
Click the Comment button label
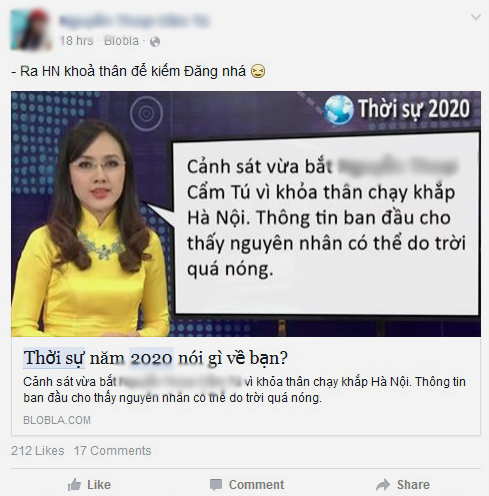[257, 485]
